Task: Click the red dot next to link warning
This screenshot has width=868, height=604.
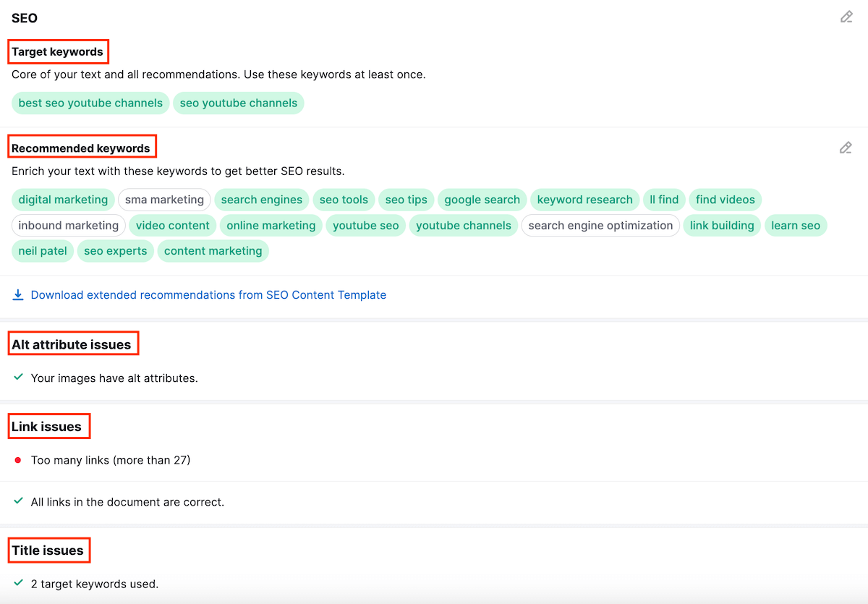Action: point(18,460)
